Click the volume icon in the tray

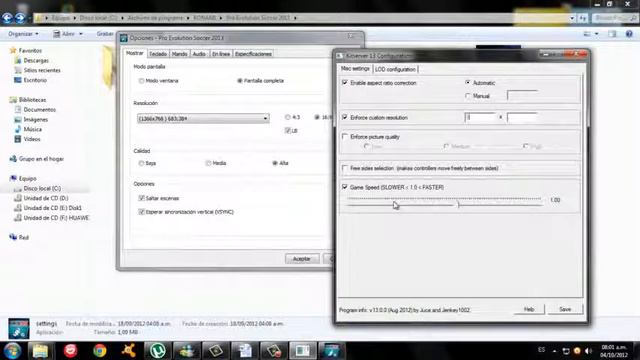(588, 351)
